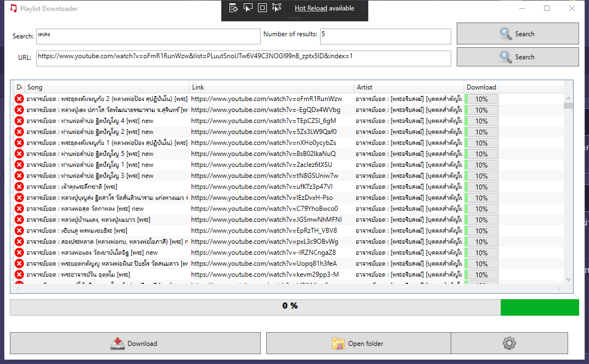
Task: Click the horizontal scrollbar right arrow
Action: [x=559, y=288]
